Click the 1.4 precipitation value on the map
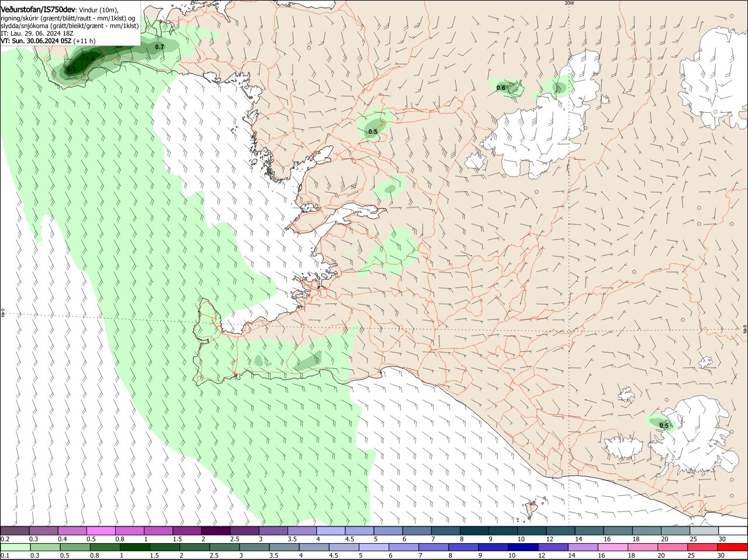The image size is (748, 560). click(90, 58)
